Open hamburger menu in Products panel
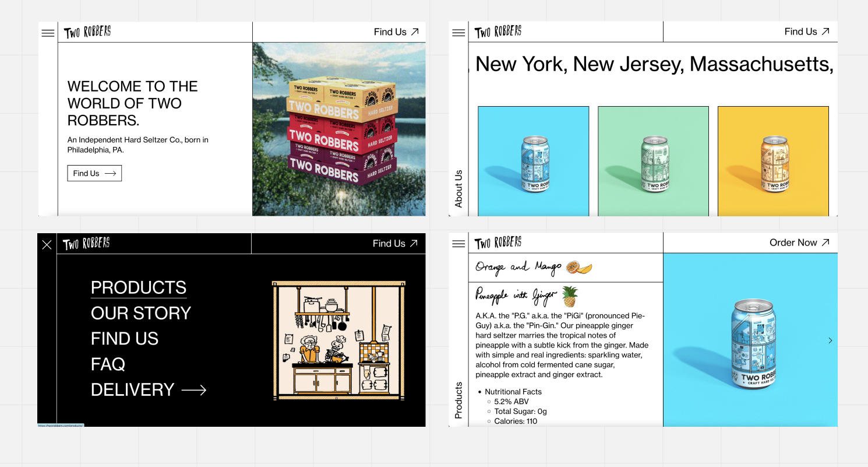This screenshot has height=467, width=868. point(458,244)
